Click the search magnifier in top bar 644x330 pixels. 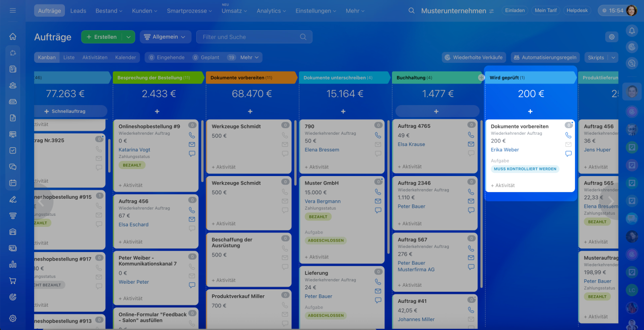tap(412, 11)
